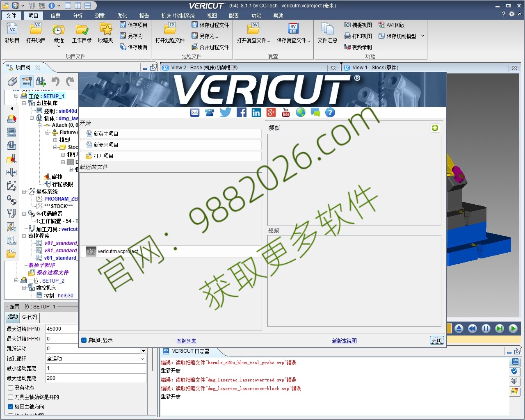The height and width of the screenshot is (420, 525).
Task: Click the help question icon in welcome dialog
Action: [x=330, y=112]
